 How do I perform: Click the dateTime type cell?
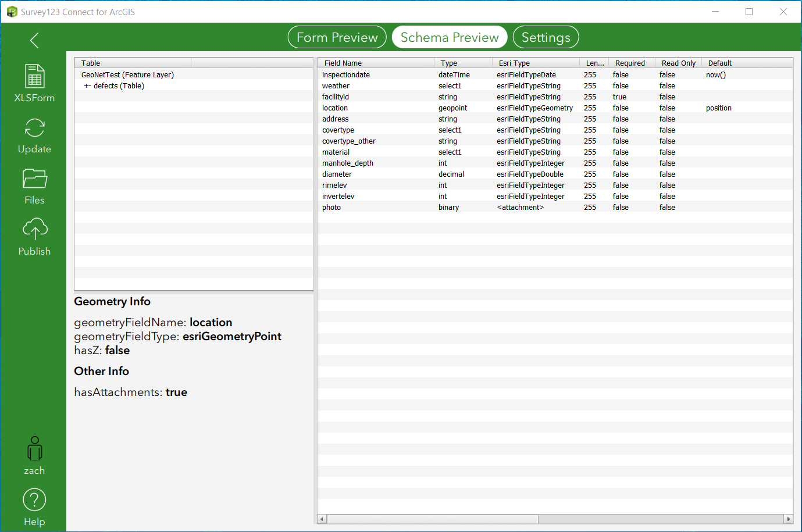(454, 74)
